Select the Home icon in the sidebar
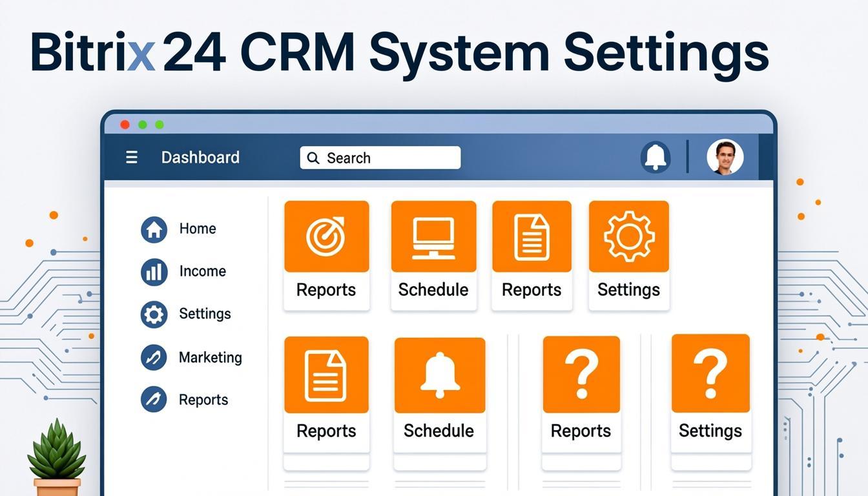The image size is (868, 496). coord(154,229)
